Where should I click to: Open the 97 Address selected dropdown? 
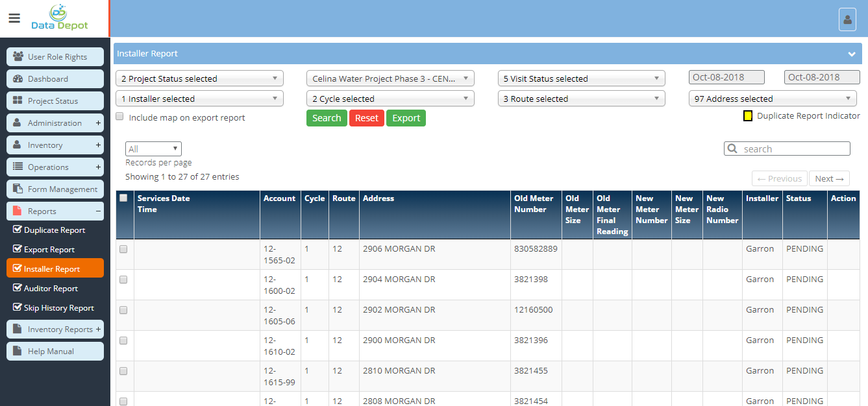coord(772,99)
